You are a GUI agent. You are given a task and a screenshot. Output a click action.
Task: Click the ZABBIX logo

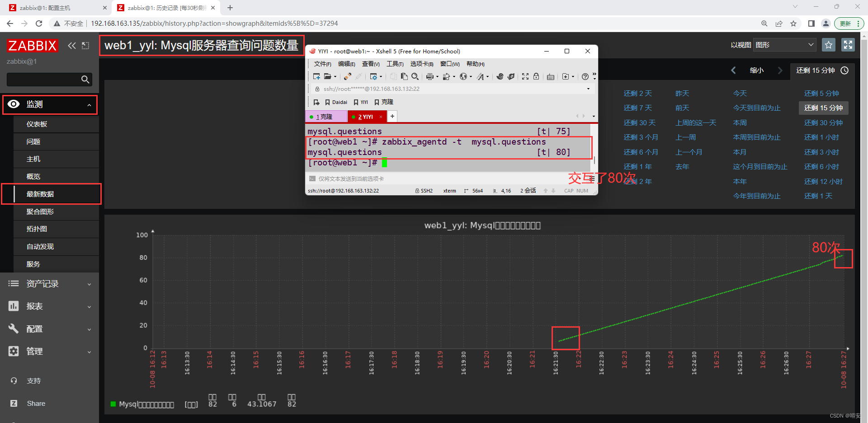tap(32, 46)
